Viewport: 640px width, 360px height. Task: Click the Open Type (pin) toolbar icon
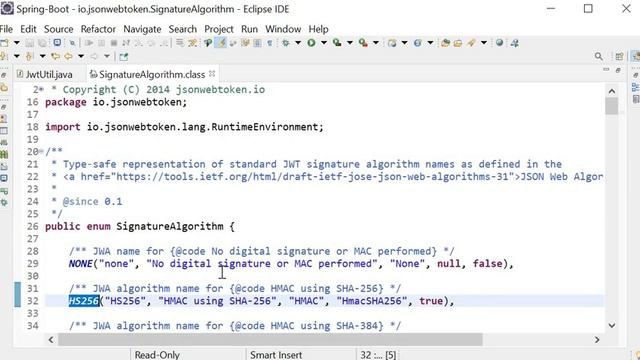[x=208, y=43]
